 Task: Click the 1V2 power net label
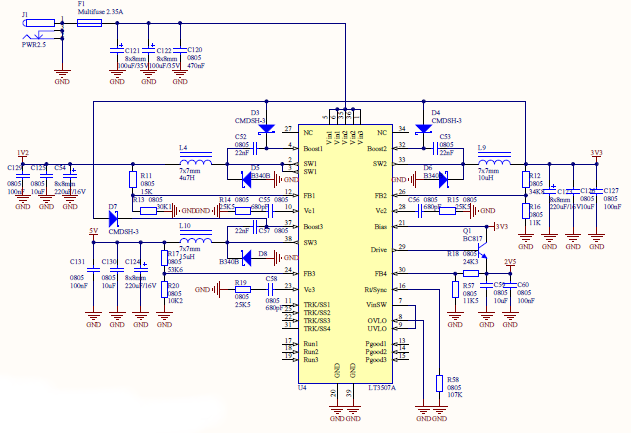point(23,153)
